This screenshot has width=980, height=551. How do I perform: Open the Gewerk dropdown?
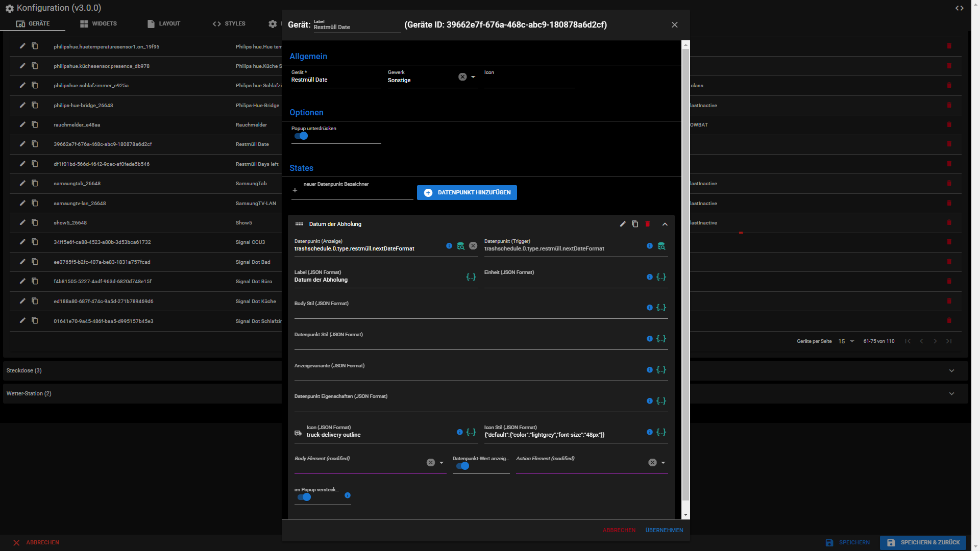coord(473,77)
